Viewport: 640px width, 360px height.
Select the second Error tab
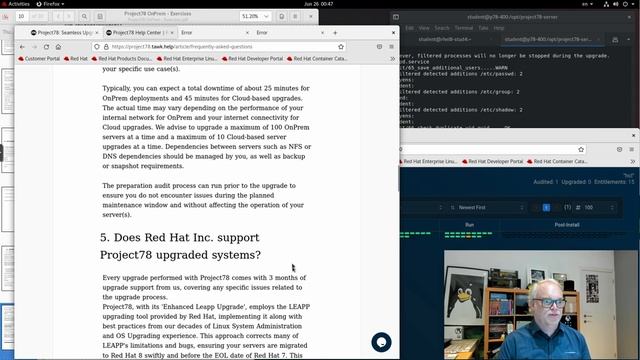click(290, 33)
